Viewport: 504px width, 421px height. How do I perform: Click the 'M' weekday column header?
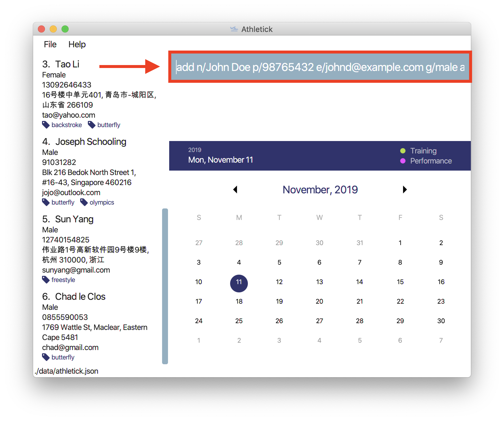(x=239, y=218)
